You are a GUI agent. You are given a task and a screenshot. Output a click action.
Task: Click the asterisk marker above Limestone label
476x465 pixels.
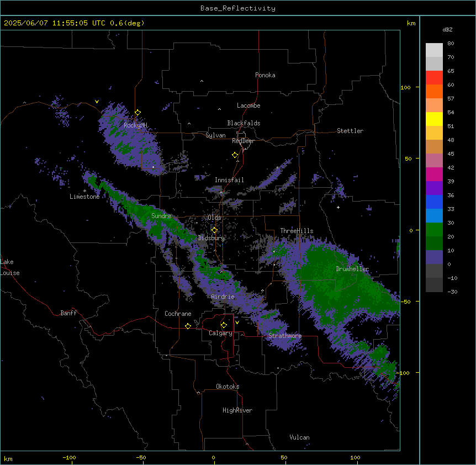click(84, 191)
